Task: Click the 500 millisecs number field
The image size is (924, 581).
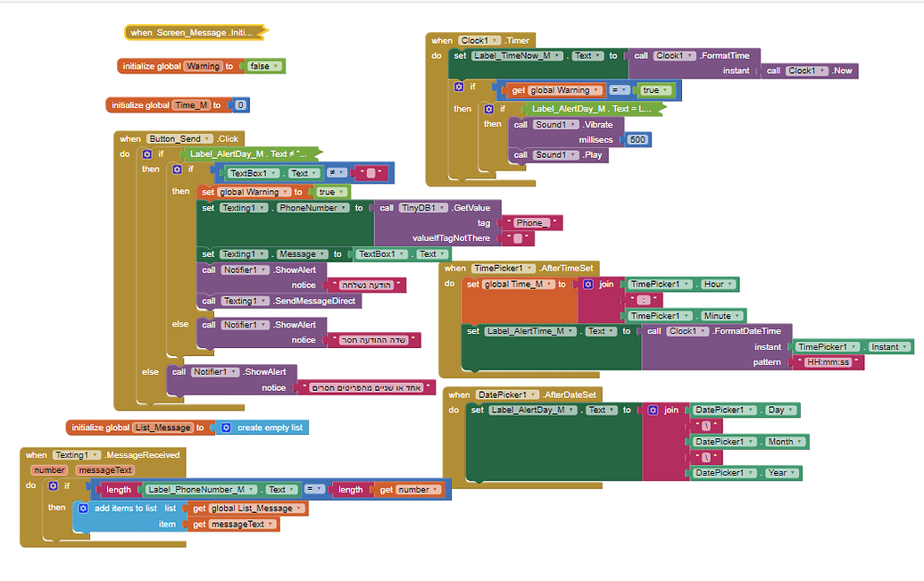Action: pyautogui.click(x=637, y=140)
